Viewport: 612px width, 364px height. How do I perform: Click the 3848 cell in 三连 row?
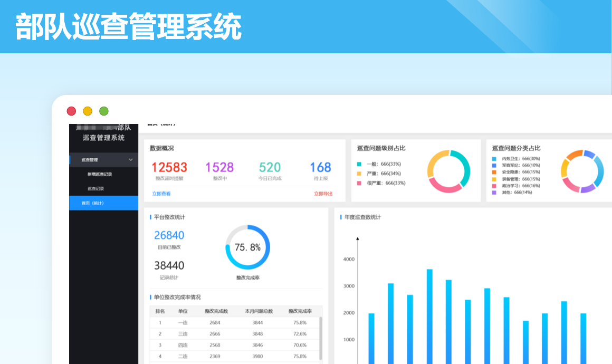[x=257, y=334]
